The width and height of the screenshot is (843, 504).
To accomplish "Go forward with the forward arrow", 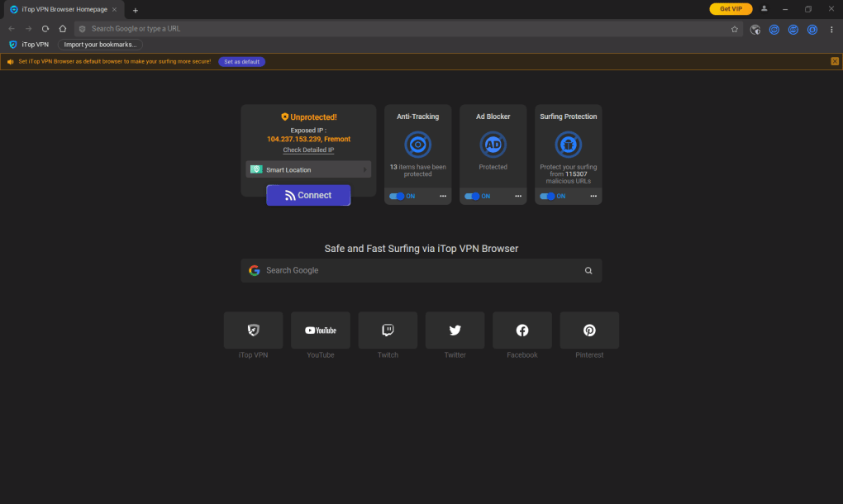I will click(28, 29).
